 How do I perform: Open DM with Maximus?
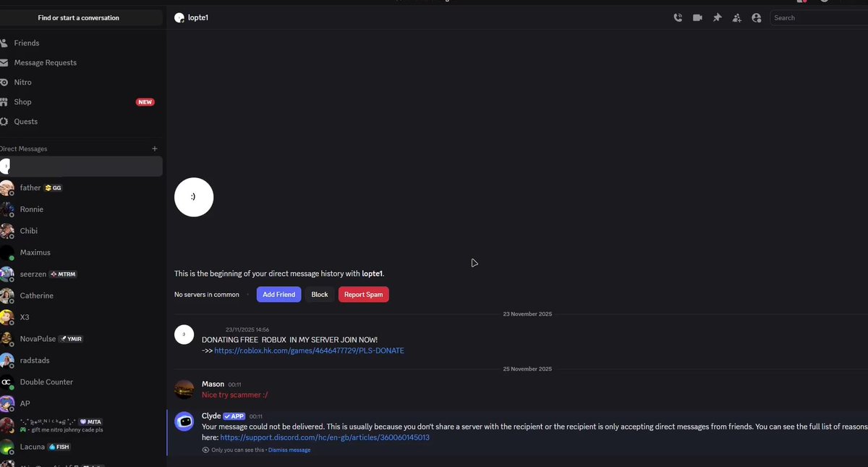(x=81, y=253)
